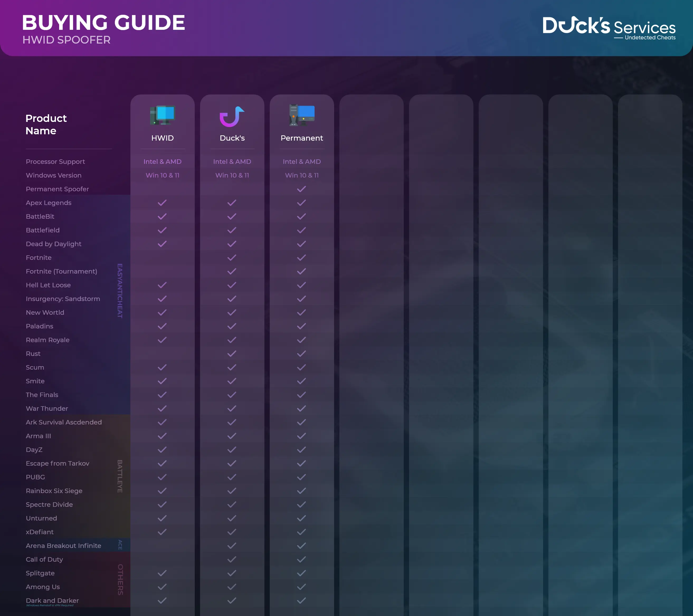693x616 pixels.
Task: Click the BattleBit row label
Action: point(40,216)
